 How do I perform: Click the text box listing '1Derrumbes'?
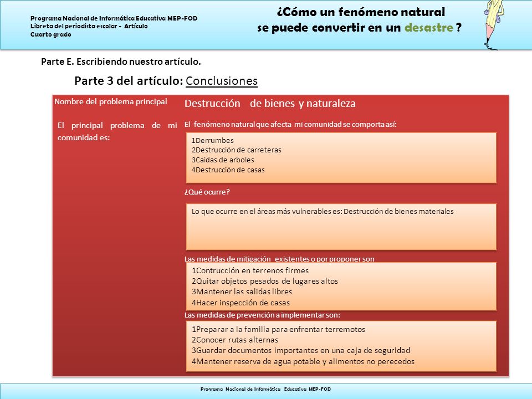341,158
